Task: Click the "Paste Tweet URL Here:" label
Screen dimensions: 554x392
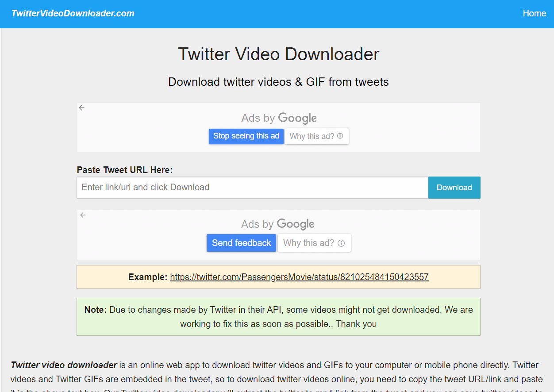Action: point(125,170)
